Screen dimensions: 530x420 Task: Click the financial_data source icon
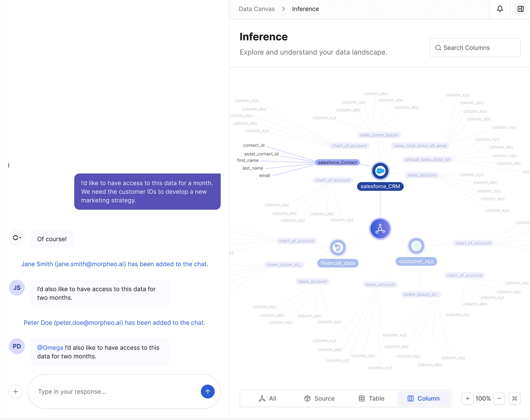tap(338, 247)
